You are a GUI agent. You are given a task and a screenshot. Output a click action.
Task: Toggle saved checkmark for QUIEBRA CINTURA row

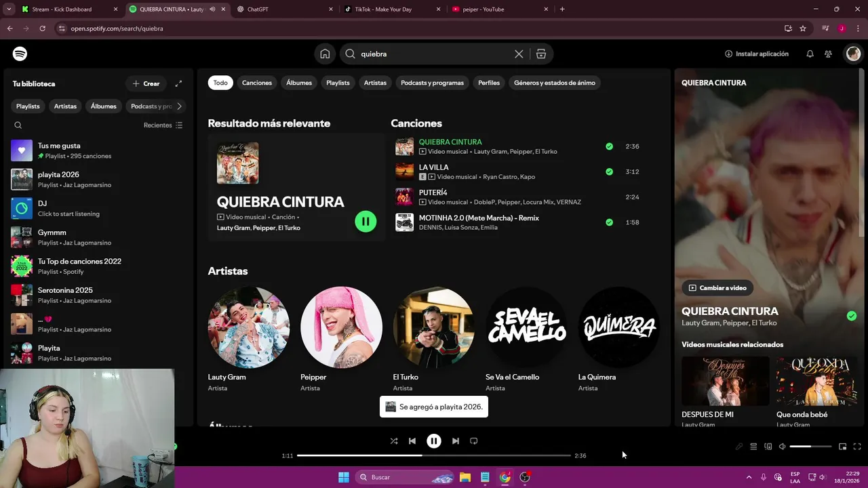click(x=609, y=146)
